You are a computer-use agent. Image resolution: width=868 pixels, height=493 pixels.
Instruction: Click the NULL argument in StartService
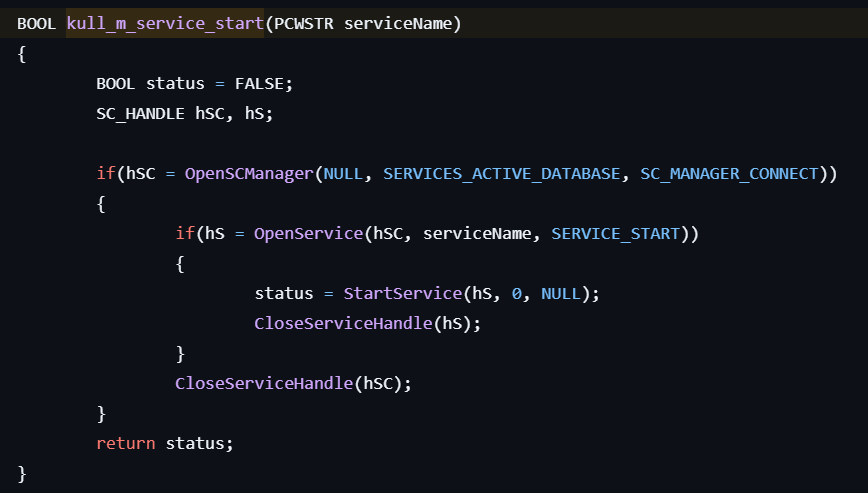[560, 293]
